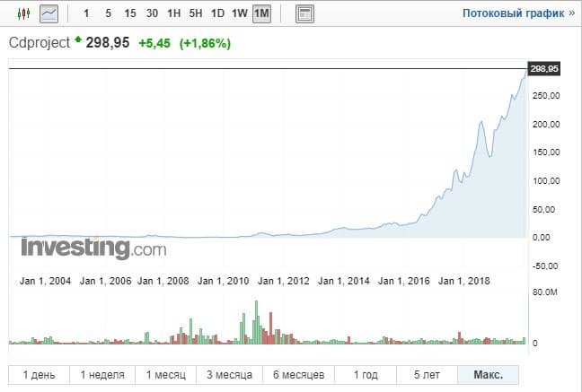
Task: Click the Jan 1, 2008 axis label
Action: [163, 281]
